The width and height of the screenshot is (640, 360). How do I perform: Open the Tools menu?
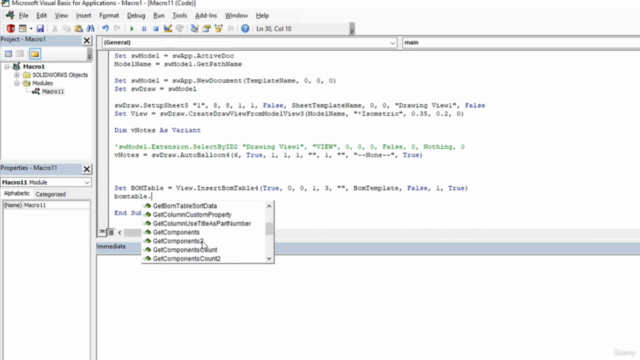click(x=180, y=16)
